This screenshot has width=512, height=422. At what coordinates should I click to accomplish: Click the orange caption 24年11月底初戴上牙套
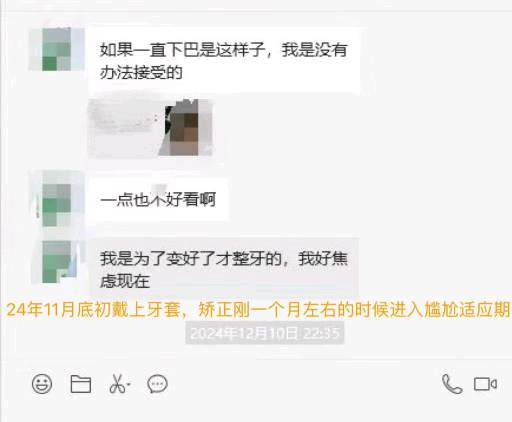(x=94, y=310)
